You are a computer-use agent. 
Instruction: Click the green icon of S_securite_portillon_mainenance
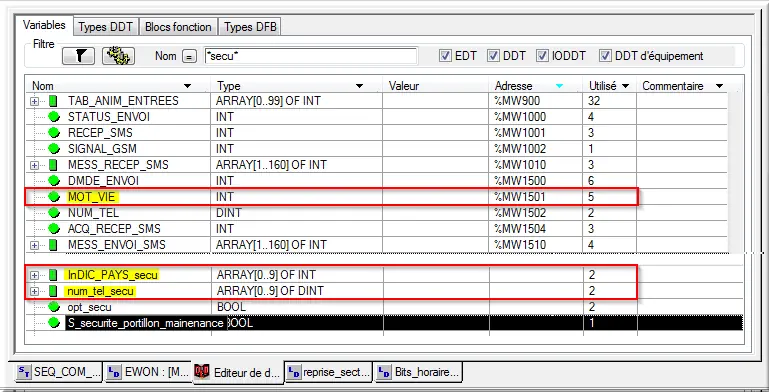[53, 323]
